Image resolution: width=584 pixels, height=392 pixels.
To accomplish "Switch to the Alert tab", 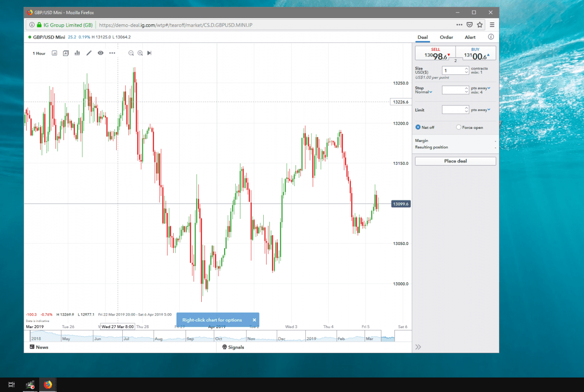I will point(470,37).
